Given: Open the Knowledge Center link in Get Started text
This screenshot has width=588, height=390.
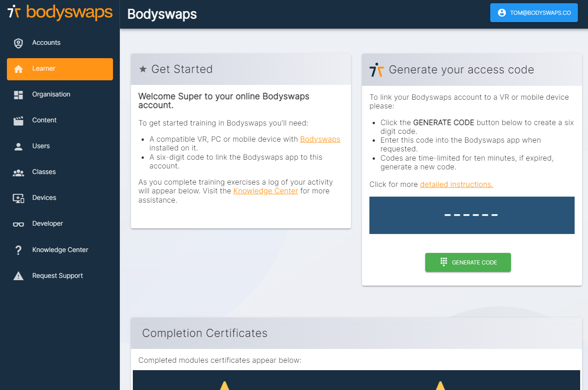Looking at the screenshot, I should point(266,191).
